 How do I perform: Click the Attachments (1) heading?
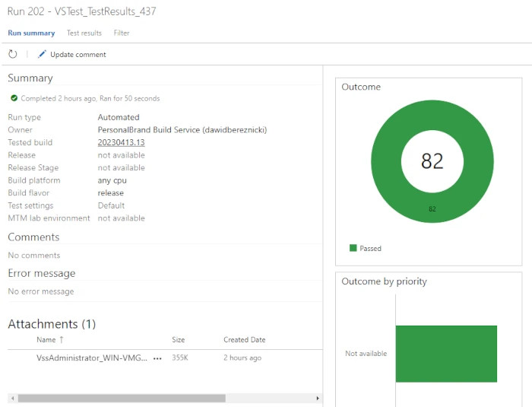[52, 324]
